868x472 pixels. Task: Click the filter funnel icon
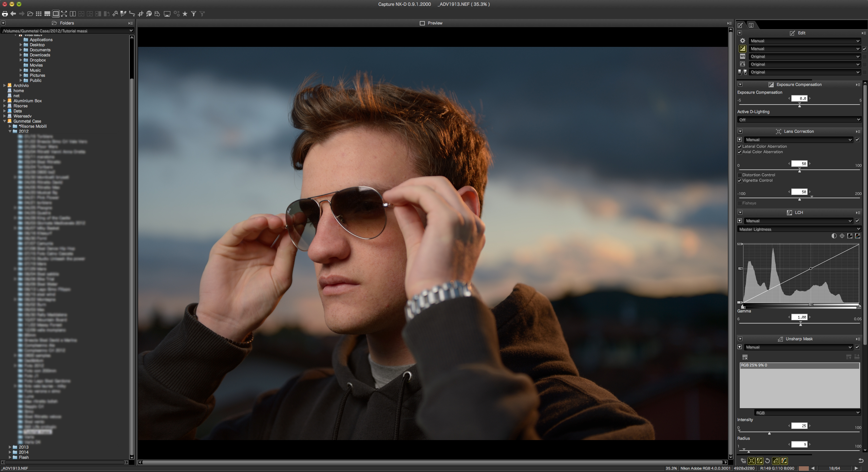[x=193, y=14]
